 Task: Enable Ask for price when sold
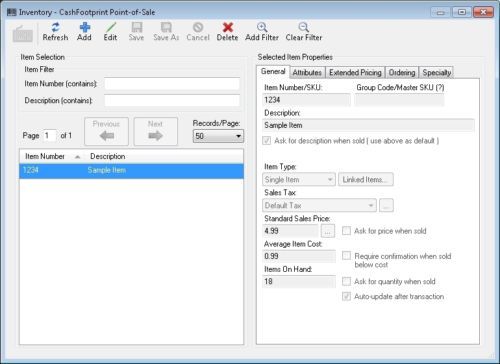tap(347, 231)
